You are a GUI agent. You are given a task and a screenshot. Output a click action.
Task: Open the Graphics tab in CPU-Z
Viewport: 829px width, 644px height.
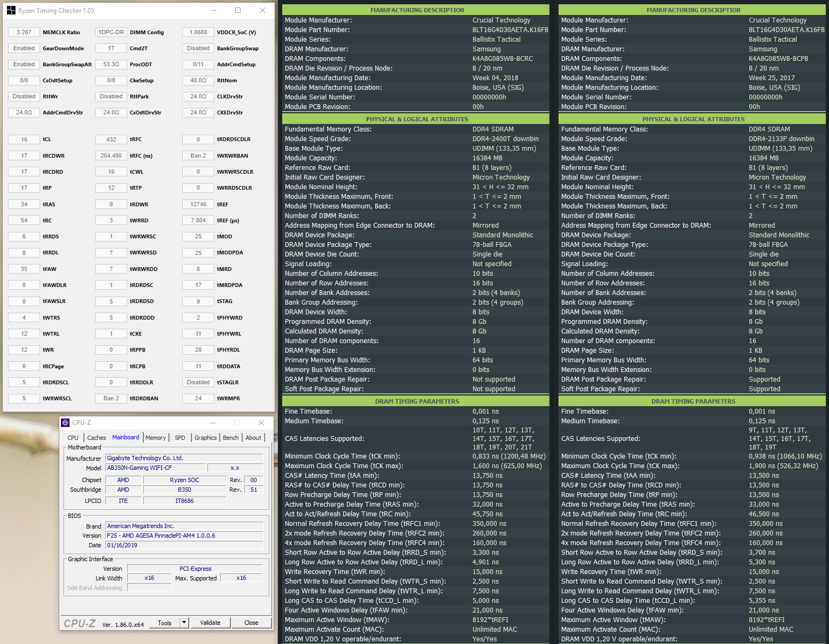[206, 438]
